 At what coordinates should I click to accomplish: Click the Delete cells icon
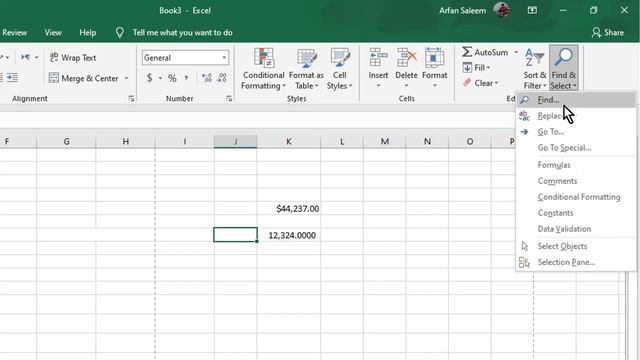[x=407, y=58]
